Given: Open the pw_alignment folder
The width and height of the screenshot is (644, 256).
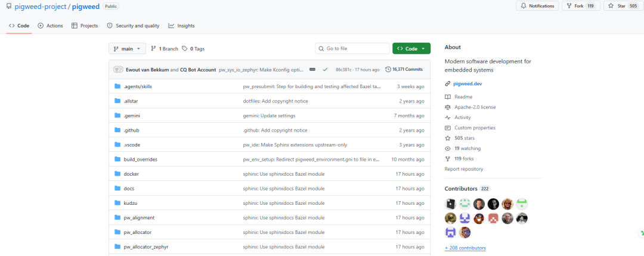Looking at the screenshot, I should [x=139, y=218].
